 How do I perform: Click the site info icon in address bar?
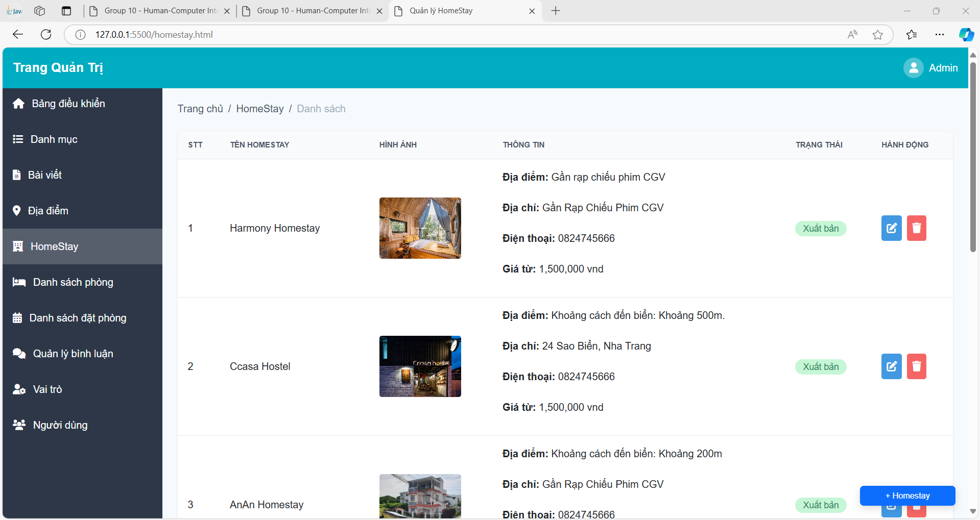tap(80, 35)
